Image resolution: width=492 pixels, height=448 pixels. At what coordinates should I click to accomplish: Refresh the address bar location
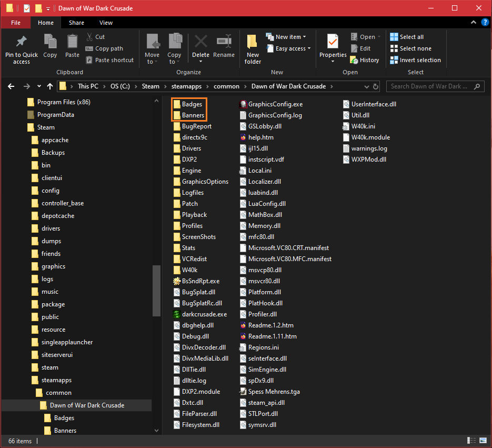[376, 86]
